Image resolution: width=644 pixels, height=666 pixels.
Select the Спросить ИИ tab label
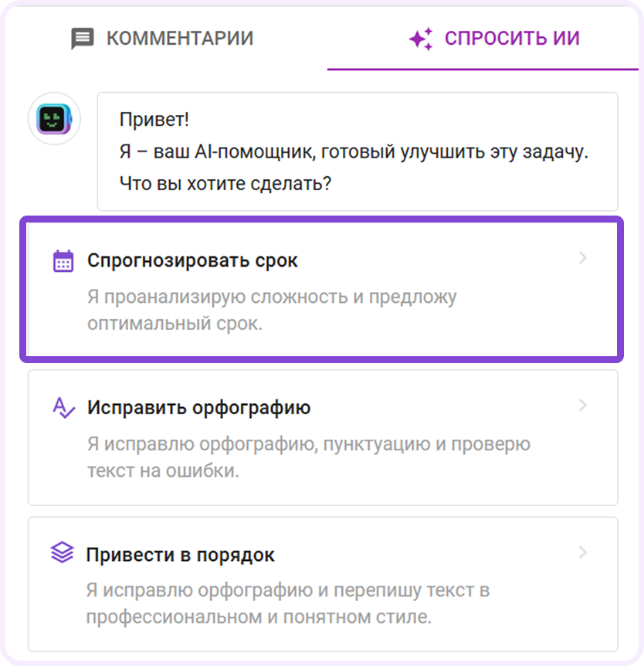point(512,38)
